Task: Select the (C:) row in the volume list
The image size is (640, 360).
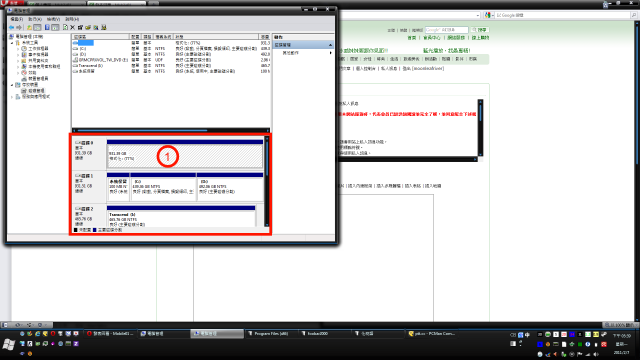Action: pos(171,49)
